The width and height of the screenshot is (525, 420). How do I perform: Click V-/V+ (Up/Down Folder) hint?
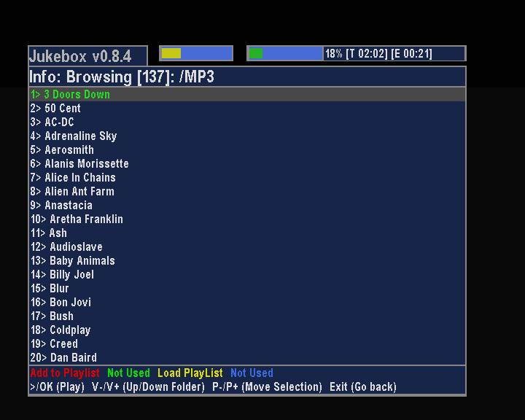point(148,387)
